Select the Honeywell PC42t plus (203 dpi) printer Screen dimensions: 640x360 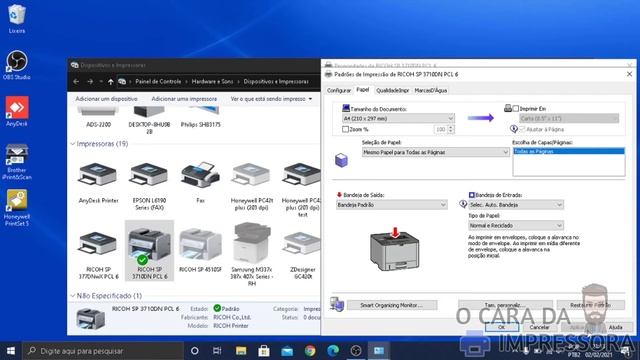(251, 186)
